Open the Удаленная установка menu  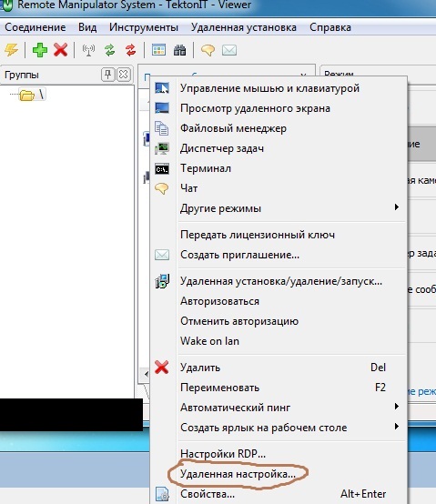(x=244, y=27)
